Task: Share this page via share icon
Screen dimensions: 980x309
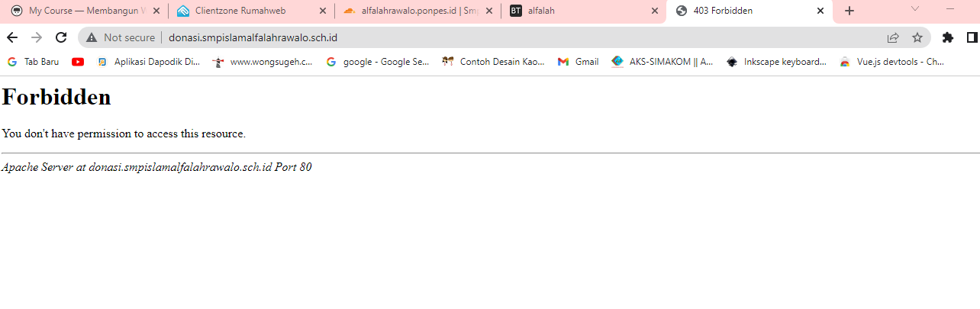Action: pos(892,37)
